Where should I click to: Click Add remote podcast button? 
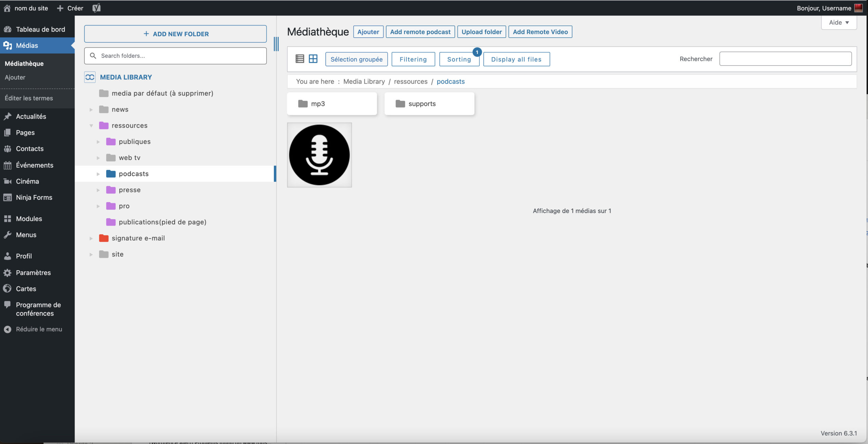(420, 32)
